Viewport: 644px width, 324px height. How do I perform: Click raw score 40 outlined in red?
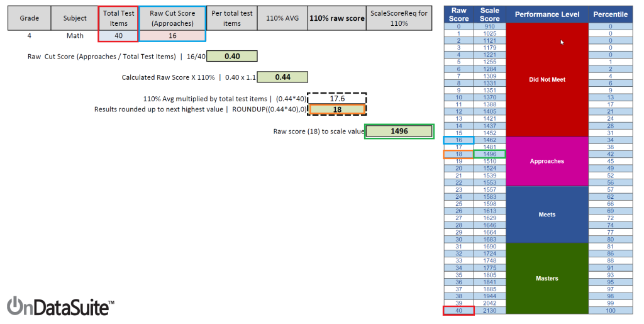(x=458, y=310)
